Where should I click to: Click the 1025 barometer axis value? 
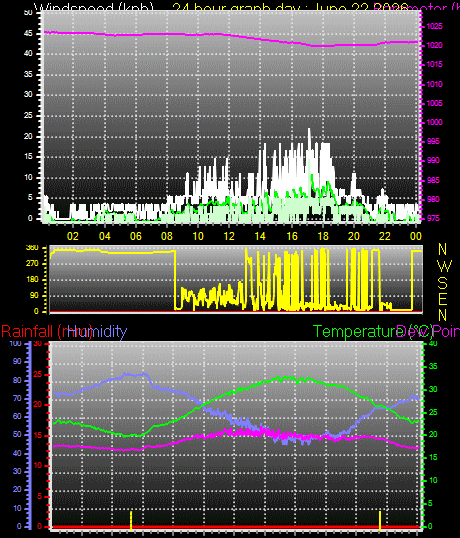434,26
